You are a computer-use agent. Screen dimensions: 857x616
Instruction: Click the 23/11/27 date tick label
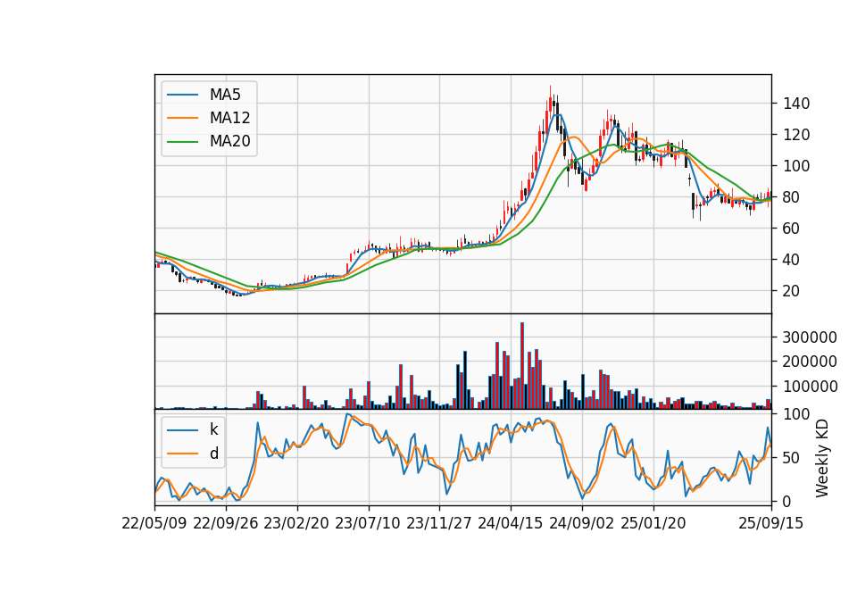click(439, 523)
